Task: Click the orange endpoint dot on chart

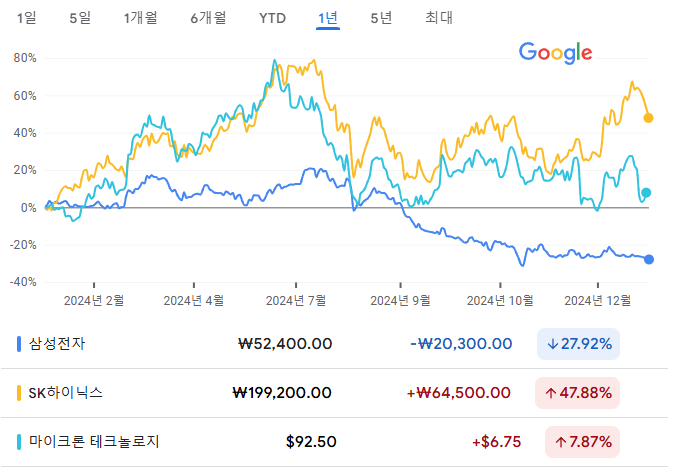Action: click(648, 118)
